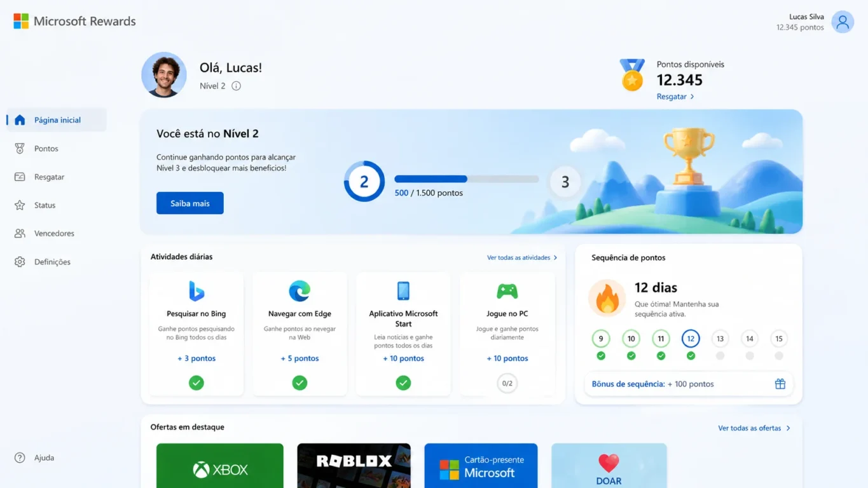Click chevron after Ver todas as atividades
868x488 pixels.
555,258
